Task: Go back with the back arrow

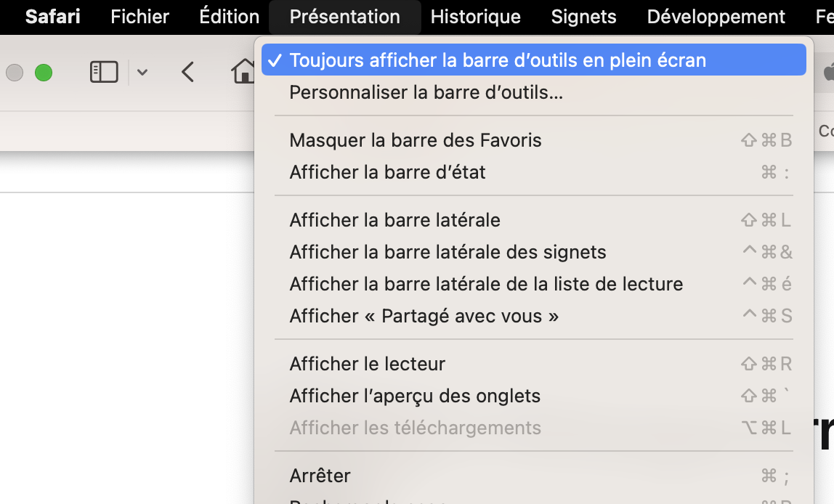Action: (x=188, y=72)
